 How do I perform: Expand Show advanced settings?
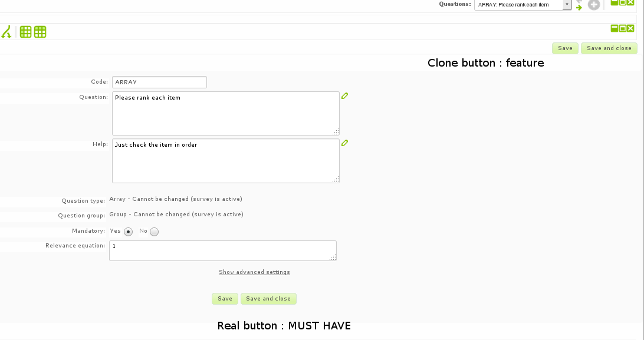point(254,272)
